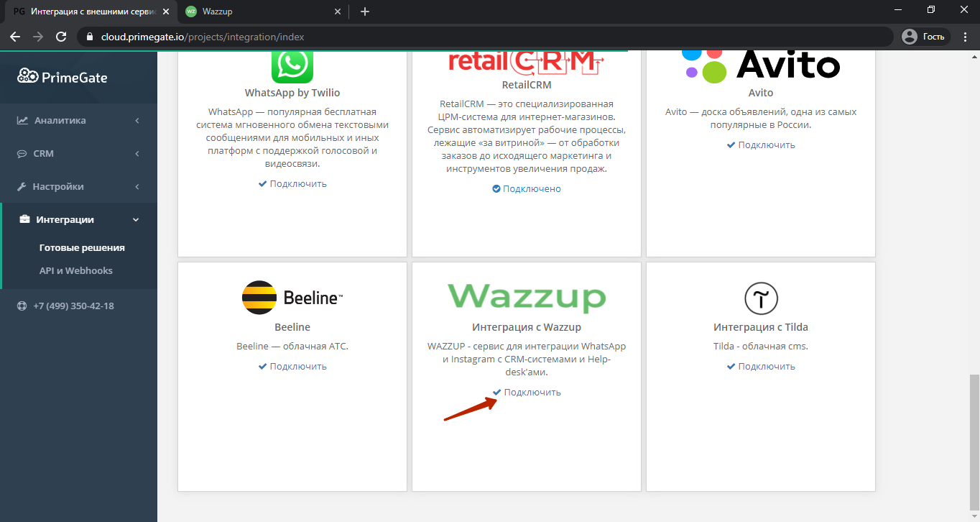The image size is (980, 522).
Task: Open the Аналитика menu
Action: (60, 120)
